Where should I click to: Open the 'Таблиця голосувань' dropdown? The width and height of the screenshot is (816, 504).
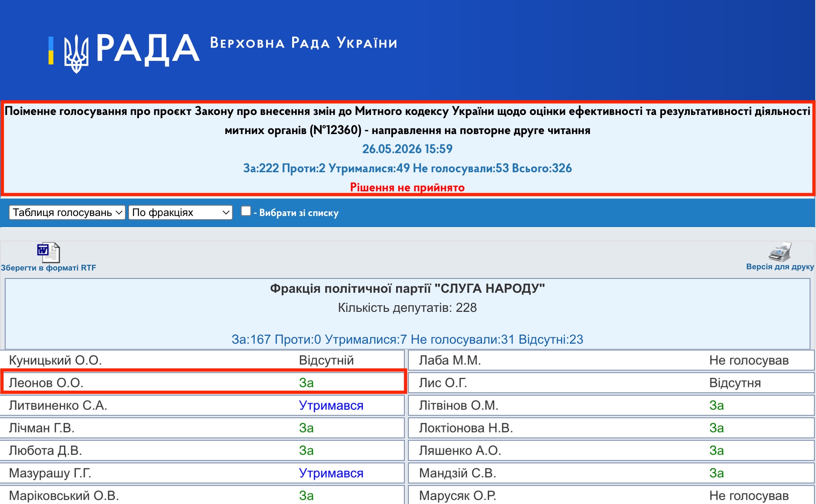pos(67,212)
